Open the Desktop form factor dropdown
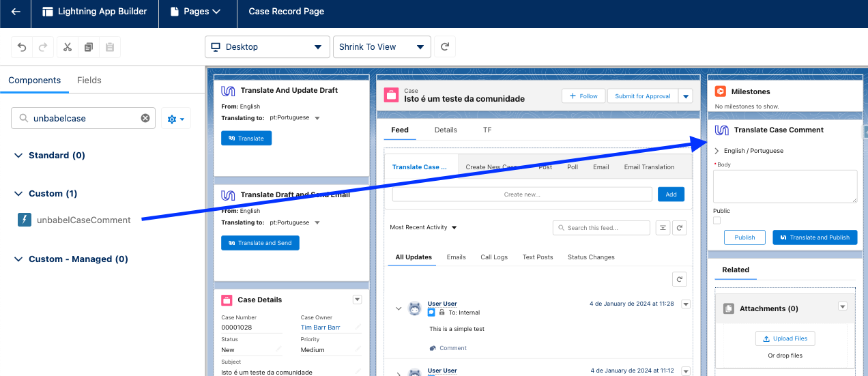The width and height of the screenshot is (868, 376). pos(267,47)
